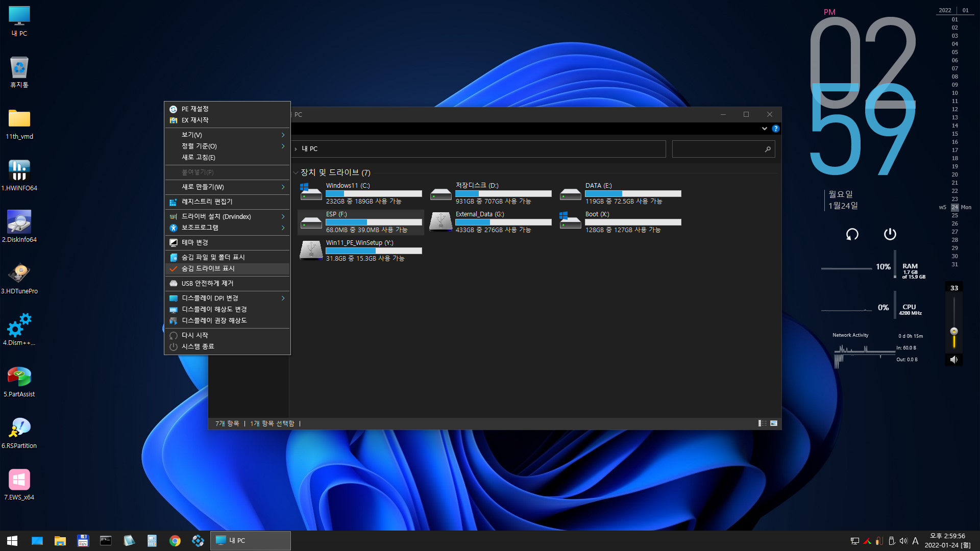Screen dimensions: 980x551
Task: Expand the 보기(V) submenu
Action: click(228, 135)
